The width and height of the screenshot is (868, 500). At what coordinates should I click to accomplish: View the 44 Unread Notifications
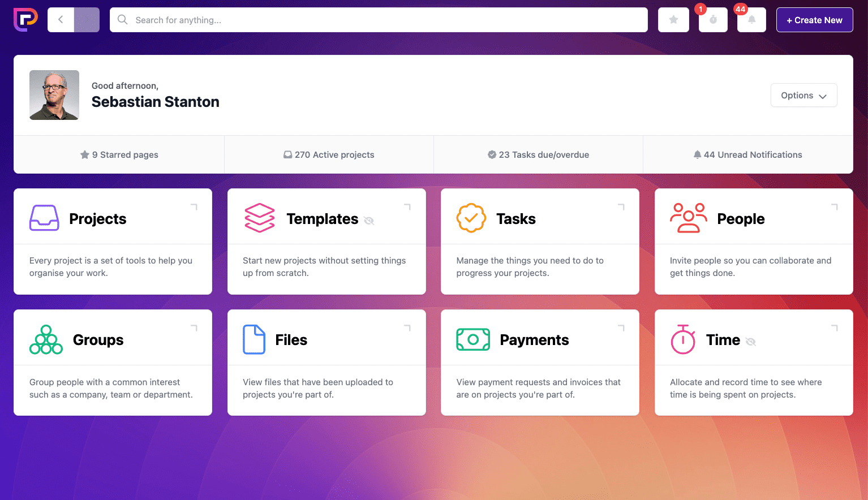click(x=748, y=154)
